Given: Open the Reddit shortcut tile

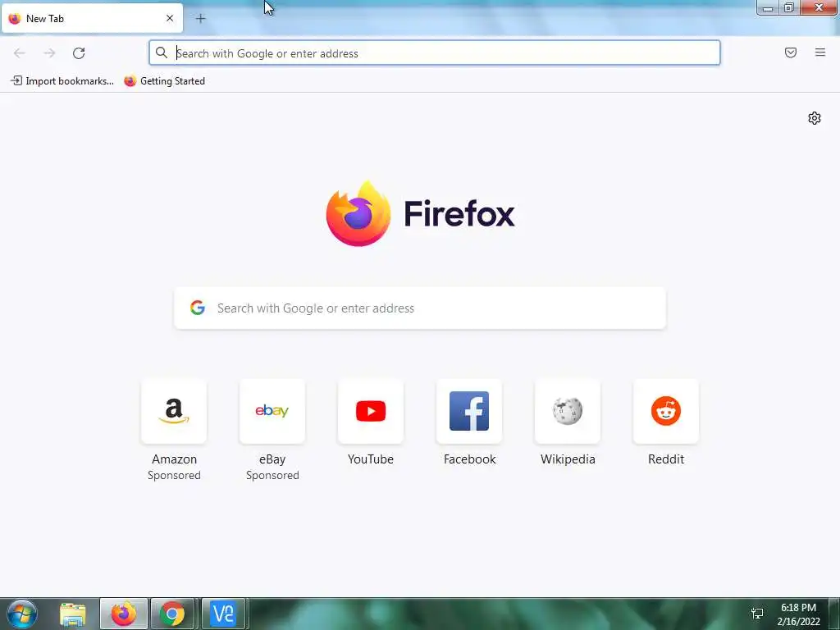Looking at the screenshot, I should tap(666, 412).
